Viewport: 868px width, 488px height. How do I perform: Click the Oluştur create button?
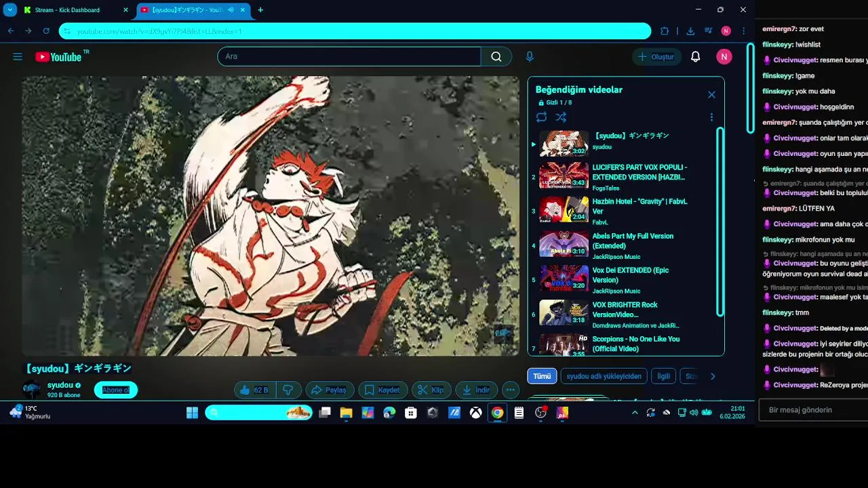tap(656, 57)
